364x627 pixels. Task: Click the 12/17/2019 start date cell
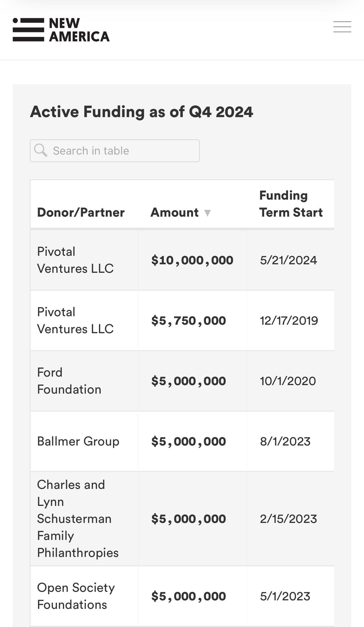click(289, 321)
